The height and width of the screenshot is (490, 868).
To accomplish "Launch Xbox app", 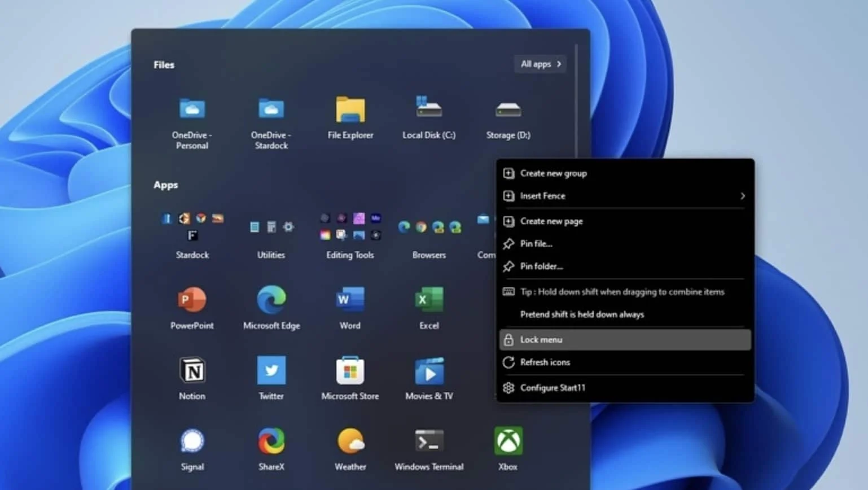I will click(508, 449).
